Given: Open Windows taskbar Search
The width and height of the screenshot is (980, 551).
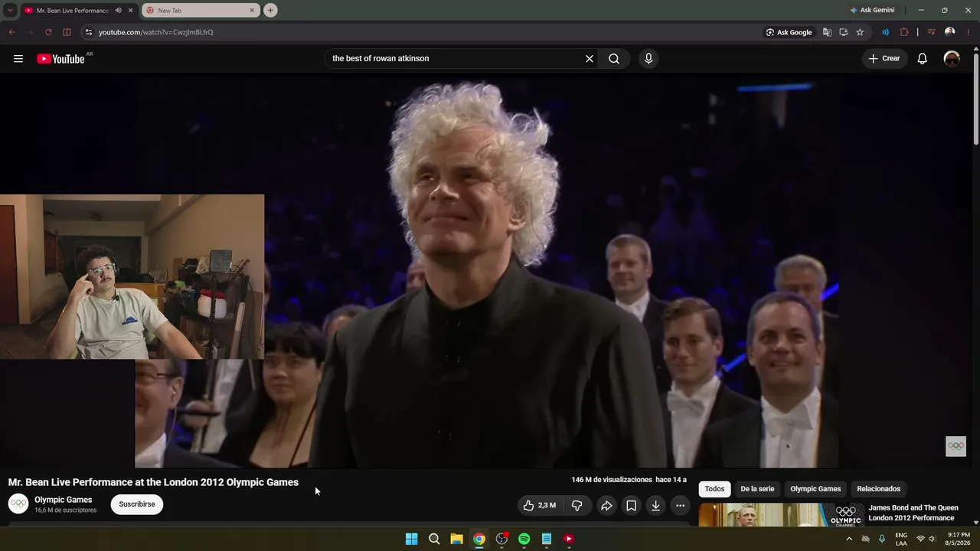Looking at the screenshot, I should 434,539.
